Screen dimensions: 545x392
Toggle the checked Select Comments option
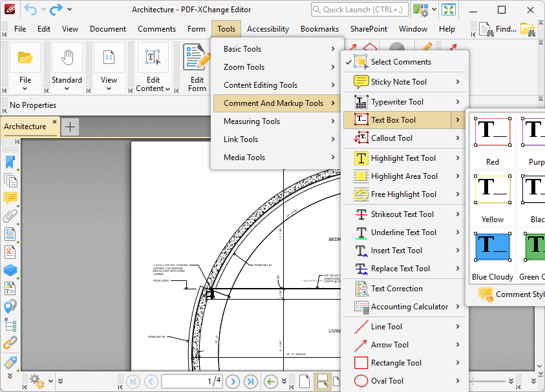405,62
